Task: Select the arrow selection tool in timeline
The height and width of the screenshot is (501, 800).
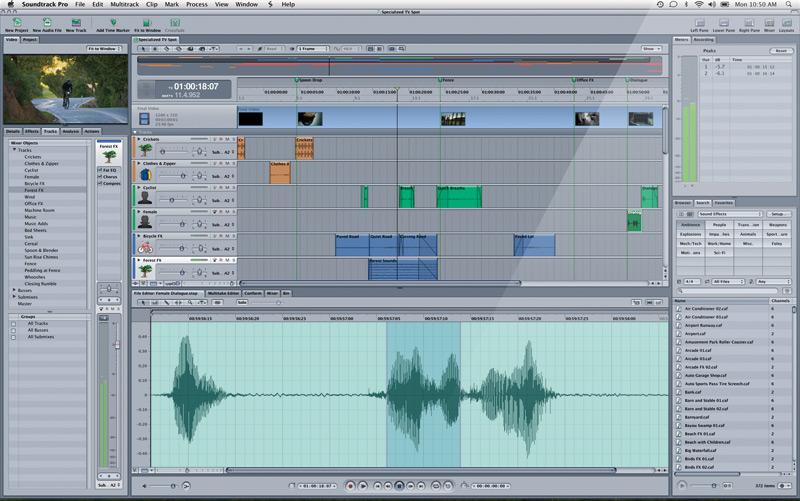Action: point(144,49)
